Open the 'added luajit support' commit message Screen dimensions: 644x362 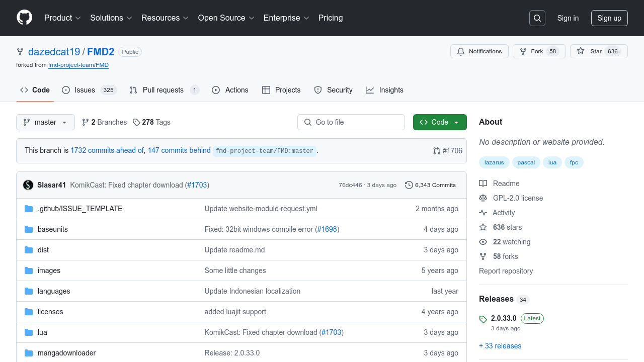235,312
